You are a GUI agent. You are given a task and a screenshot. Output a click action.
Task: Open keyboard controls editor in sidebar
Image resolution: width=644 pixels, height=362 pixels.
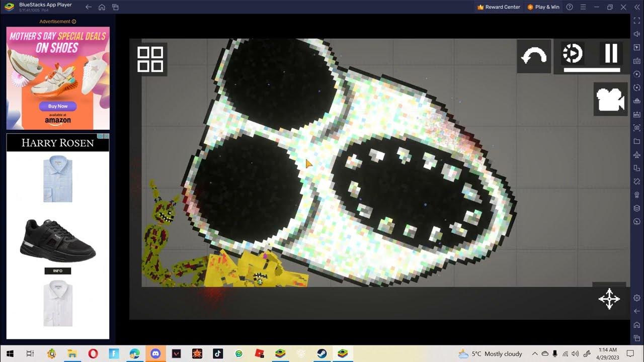pyautogui.click(x=637, y=61)
